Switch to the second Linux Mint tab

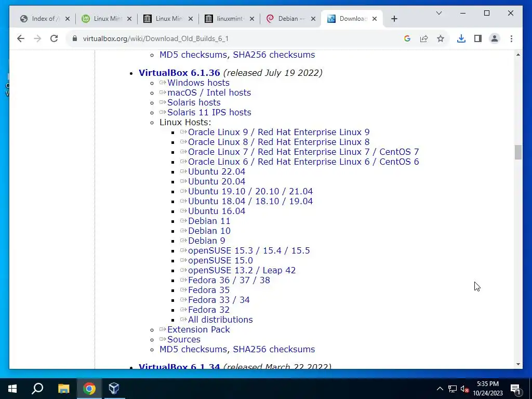point(169,19)
